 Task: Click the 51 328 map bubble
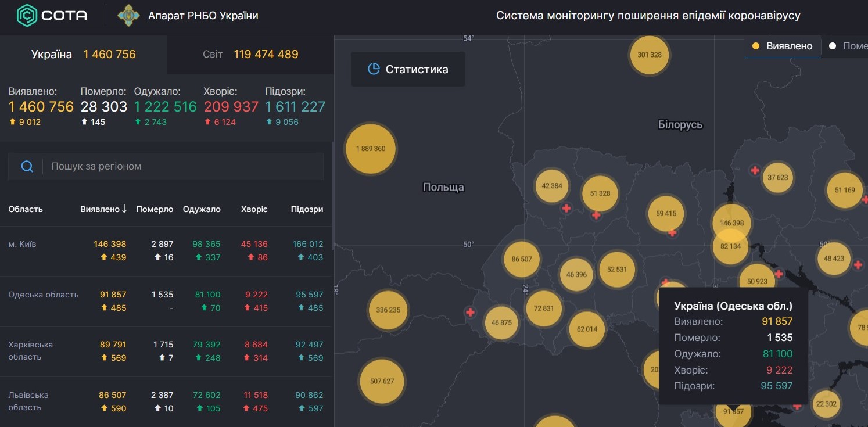tap(600, 193)
